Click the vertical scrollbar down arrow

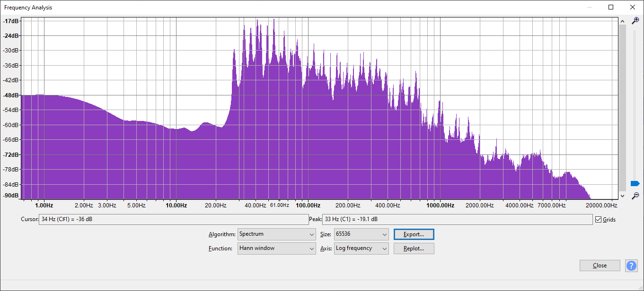pos(622,196)
